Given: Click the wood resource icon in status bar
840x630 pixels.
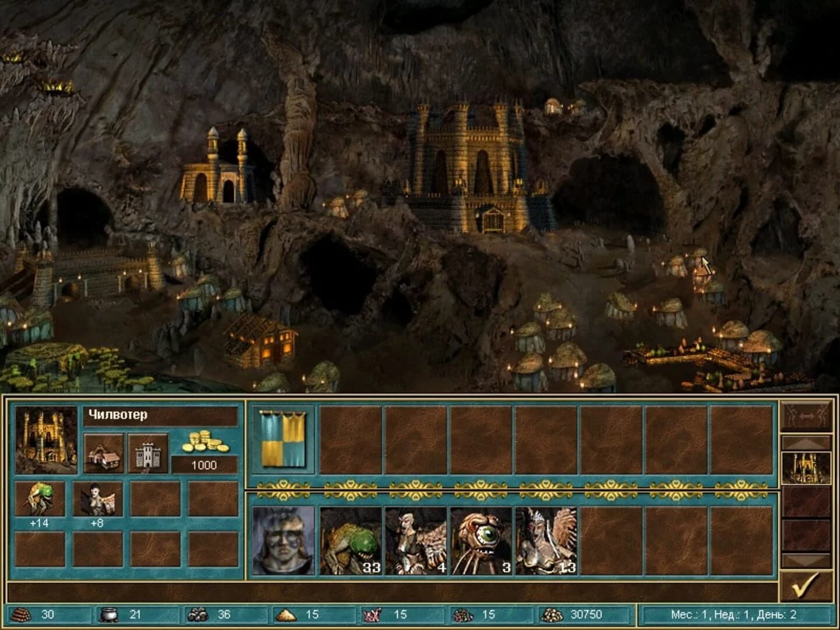Looking at the screenshot, I should coord(19,614).
